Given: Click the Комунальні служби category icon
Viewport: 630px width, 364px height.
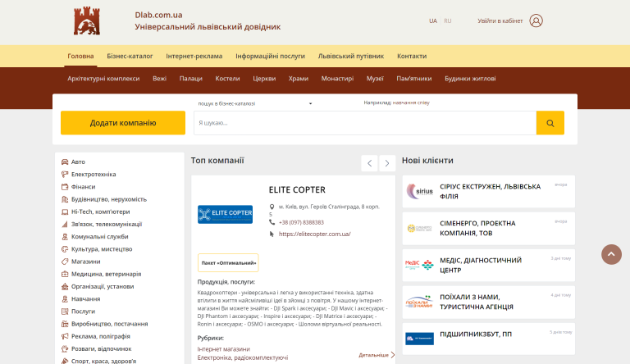Looking at the screenshot, I should (x=65, y=237).
